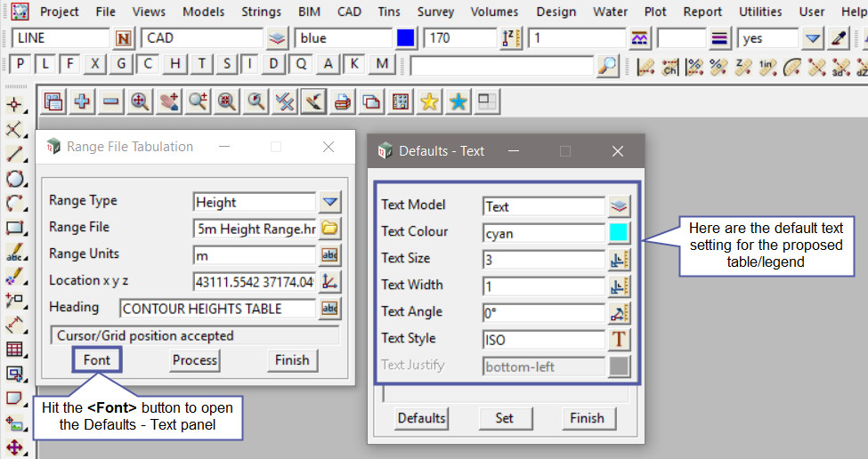Image resolution: width=868 pixels, height=459 pixels.
Task: Expand the Range Type dropdown arrow
Action: (330, 202)
